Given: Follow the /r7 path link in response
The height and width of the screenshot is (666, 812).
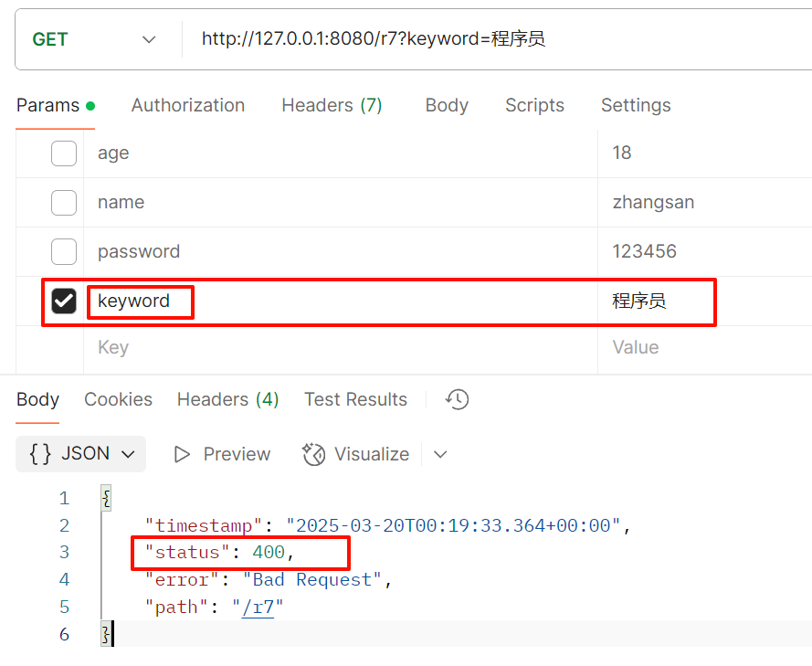Looking at the screenshot, I should coord(258,607).
